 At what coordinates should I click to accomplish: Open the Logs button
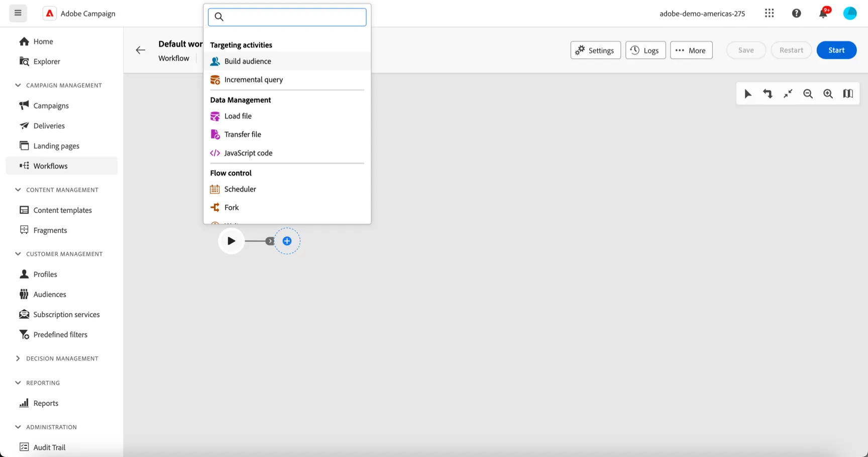point(645,50)
